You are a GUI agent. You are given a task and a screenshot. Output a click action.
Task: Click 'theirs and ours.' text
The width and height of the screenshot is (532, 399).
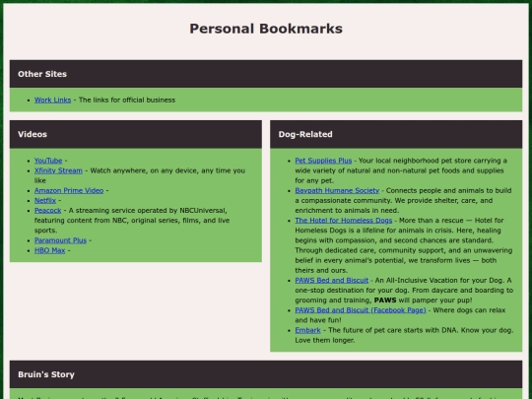point(321,270)
